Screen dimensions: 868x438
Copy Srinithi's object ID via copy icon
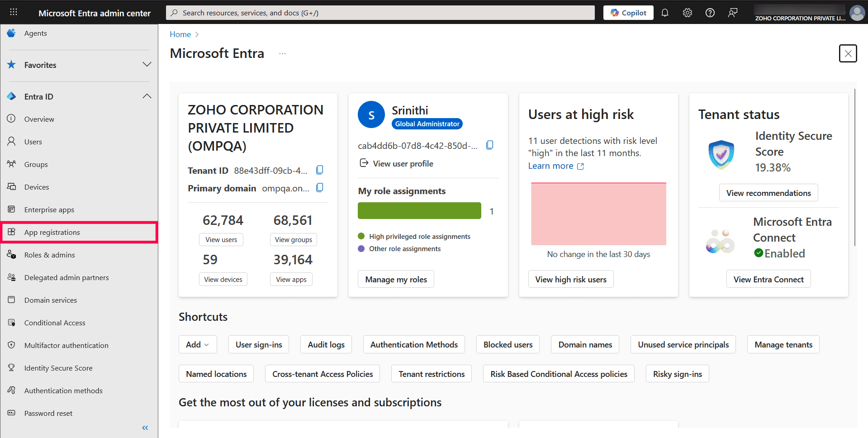[490, 145]
